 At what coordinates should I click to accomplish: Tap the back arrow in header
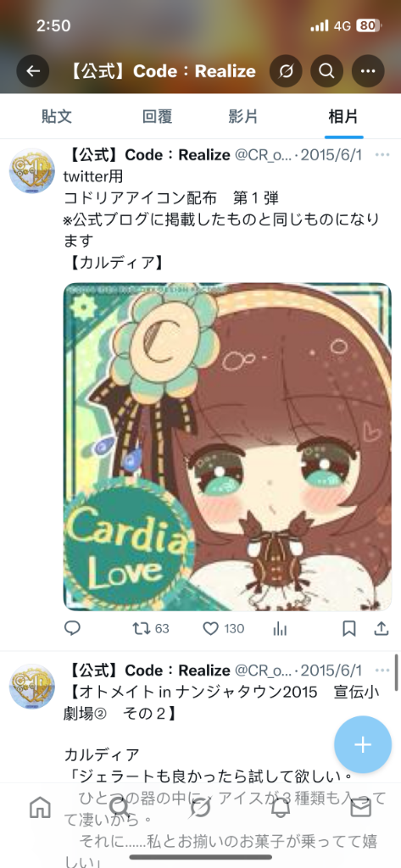(33, 71)
